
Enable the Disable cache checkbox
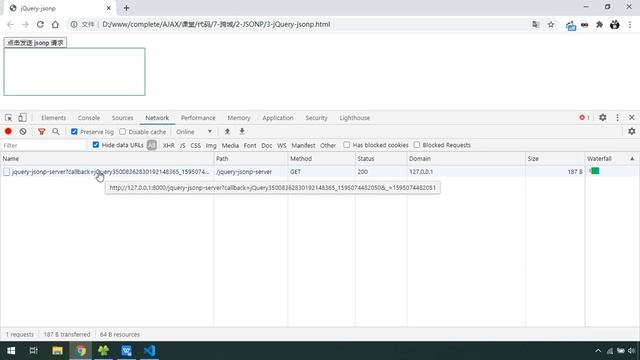pos(122,131)
